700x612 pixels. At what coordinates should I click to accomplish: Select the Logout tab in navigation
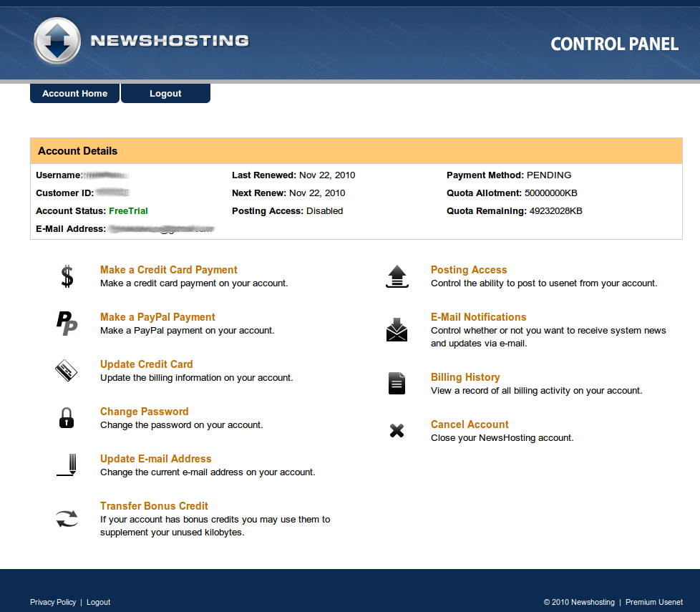click(x=165, y=93)
